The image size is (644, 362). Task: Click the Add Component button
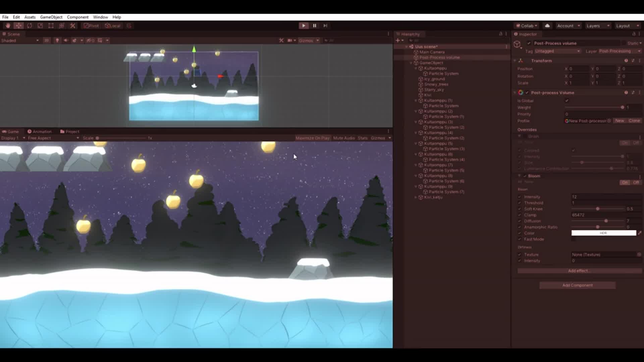pos(577,285)
